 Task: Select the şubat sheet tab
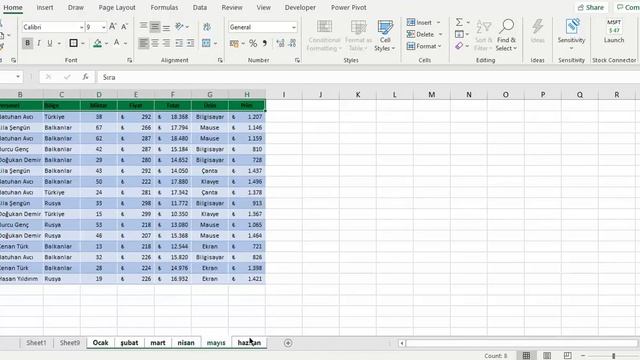click(x=129, y=343)
